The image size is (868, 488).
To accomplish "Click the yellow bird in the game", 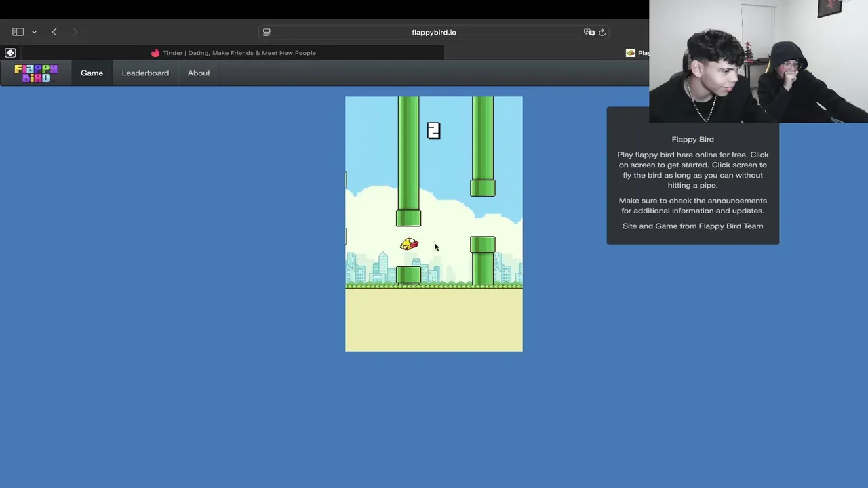I will click(x=410, y=244).
